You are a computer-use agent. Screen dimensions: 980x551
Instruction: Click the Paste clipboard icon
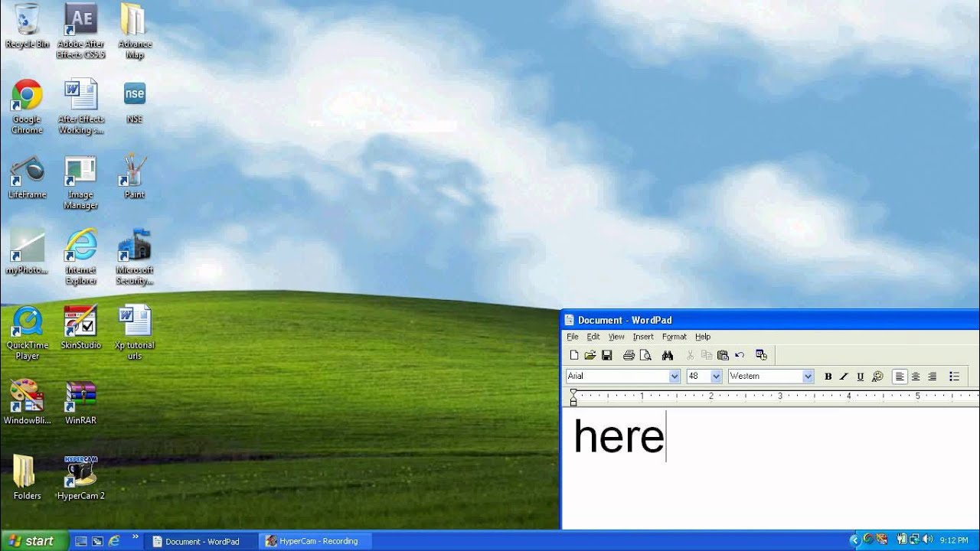723,355
